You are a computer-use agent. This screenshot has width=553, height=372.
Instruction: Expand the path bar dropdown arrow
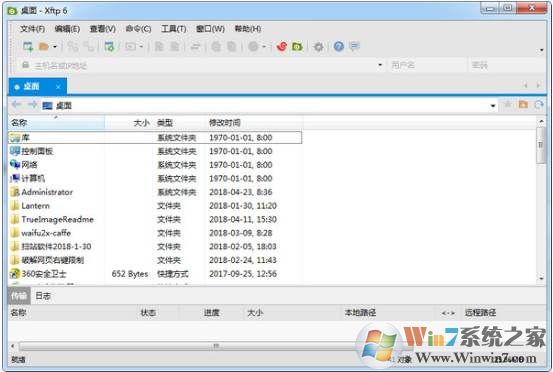point(493,106)
